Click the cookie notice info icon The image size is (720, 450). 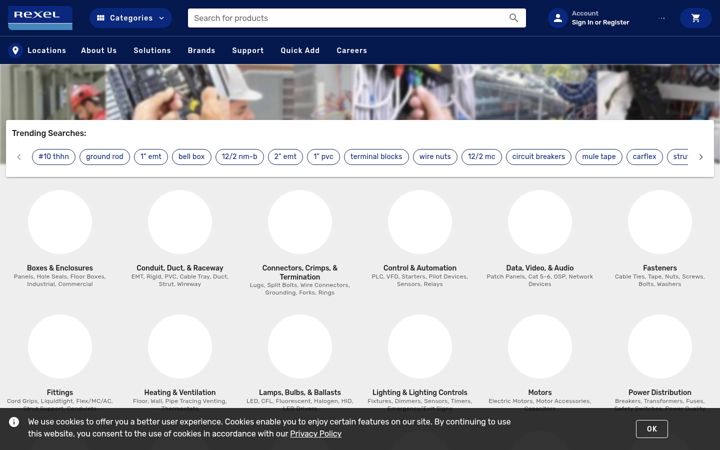[x=14, y=422]
